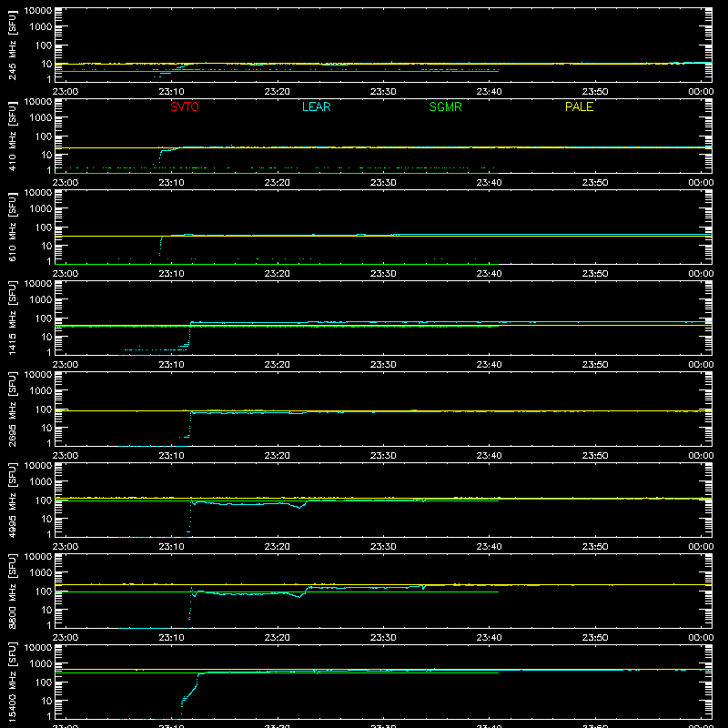Image resolution: width=728 pixels, height=728 pixels.
Task: Select the 410 MHz [SFU] axis title
Action: click(x=13, y=136)
